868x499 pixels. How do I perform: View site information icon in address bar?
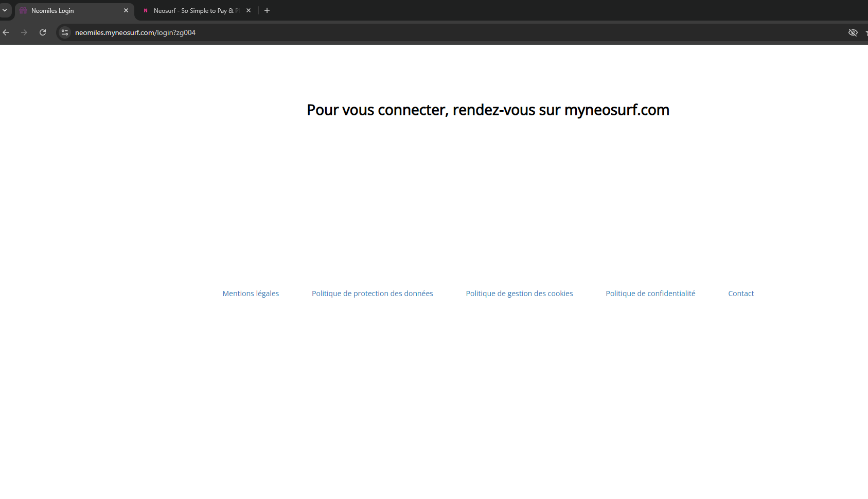65,32
